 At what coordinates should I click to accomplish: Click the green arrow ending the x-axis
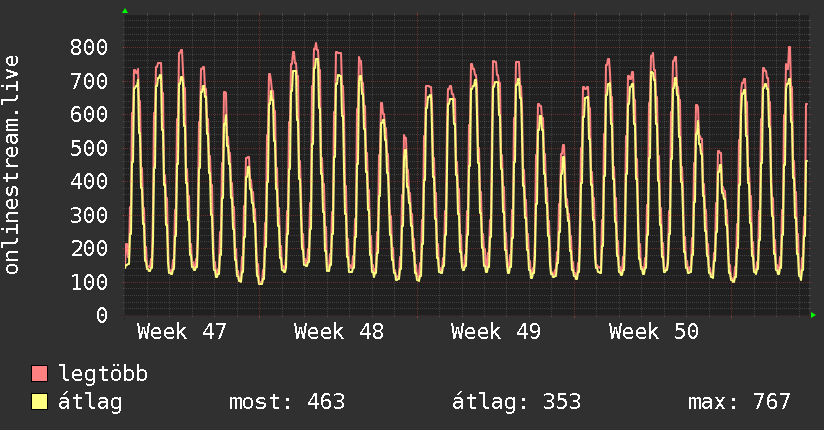(814, 316)
